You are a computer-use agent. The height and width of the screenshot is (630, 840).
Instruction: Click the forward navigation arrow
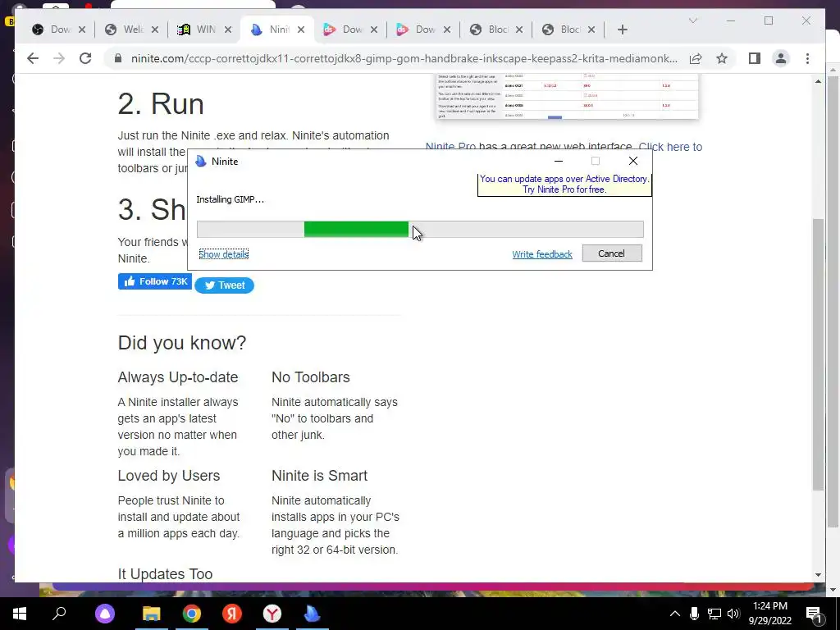coord(59,58)
